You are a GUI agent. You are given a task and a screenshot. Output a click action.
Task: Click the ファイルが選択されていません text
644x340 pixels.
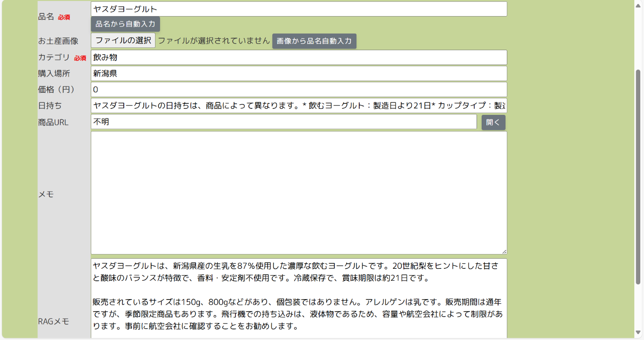(214, 40)
